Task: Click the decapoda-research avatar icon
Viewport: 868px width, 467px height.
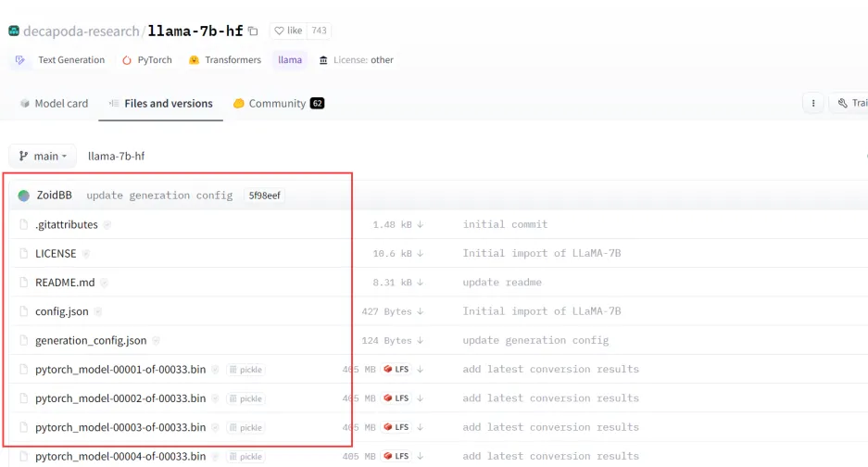Action: click(x=14, y=31)
